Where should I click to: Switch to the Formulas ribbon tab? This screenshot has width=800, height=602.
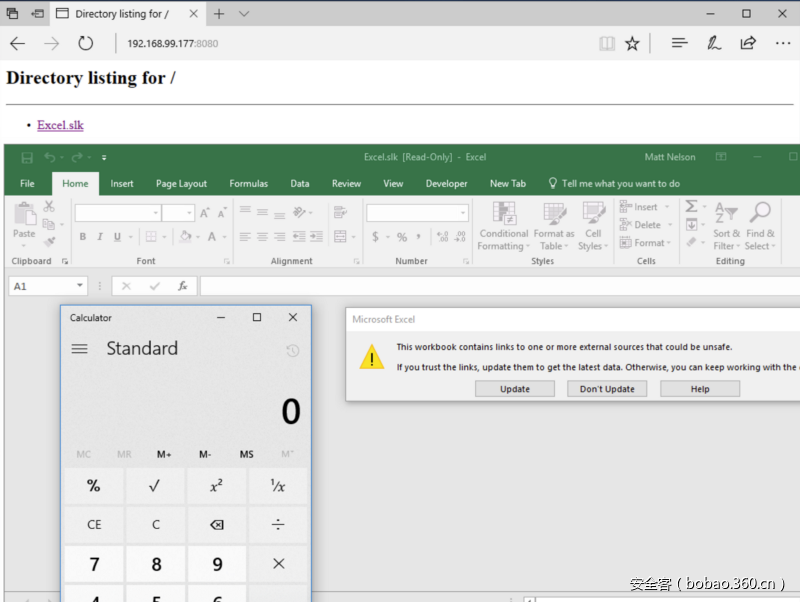click(248, 184)
